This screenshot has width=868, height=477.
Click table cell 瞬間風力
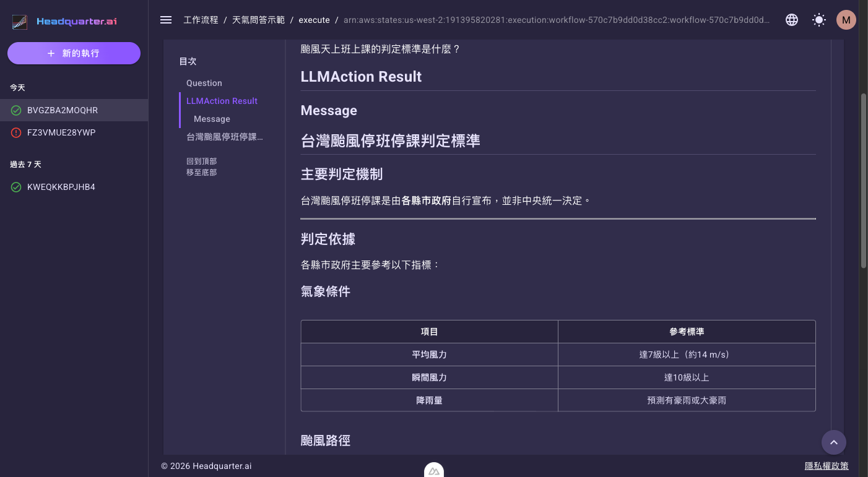click(430, 377)
